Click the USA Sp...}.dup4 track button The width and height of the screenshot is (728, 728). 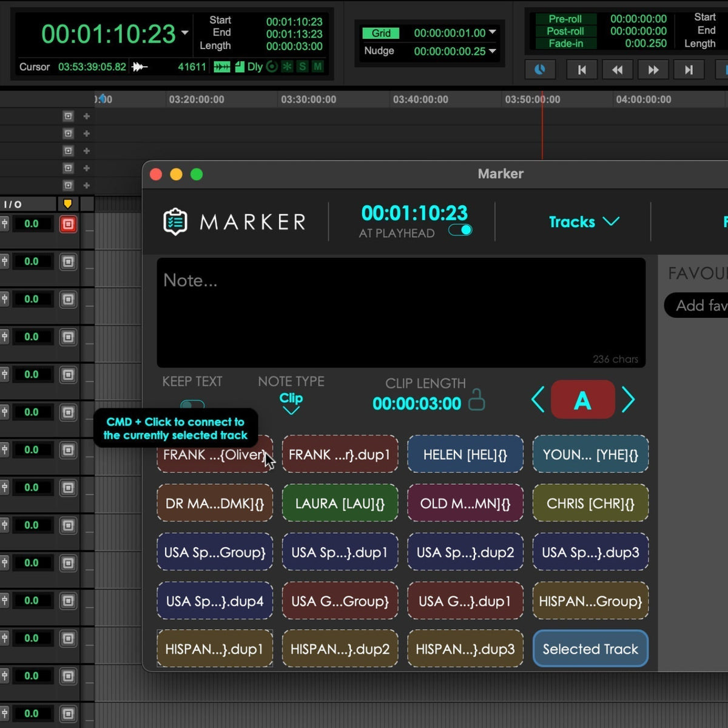(215, 601)
